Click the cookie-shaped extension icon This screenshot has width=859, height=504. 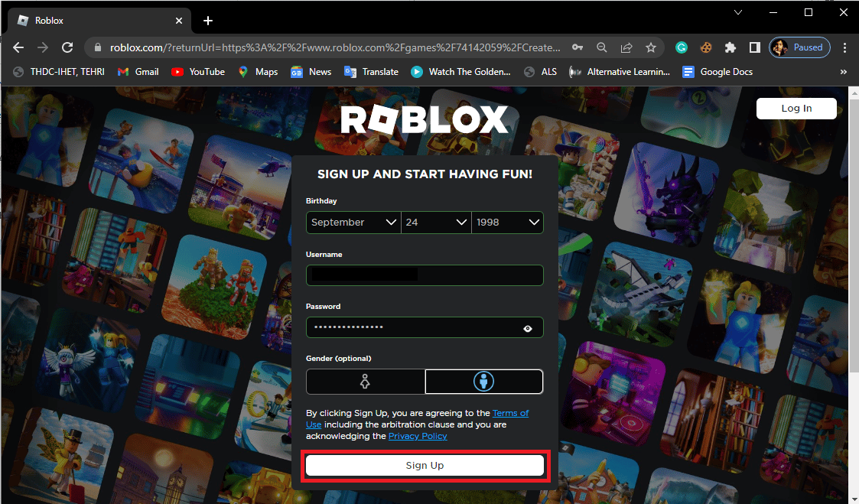[705, 47]
